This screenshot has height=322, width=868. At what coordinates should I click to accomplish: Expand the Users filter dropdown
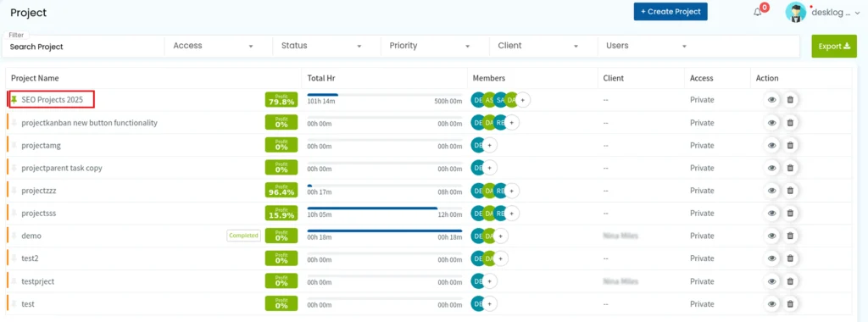tap(652, 46)
